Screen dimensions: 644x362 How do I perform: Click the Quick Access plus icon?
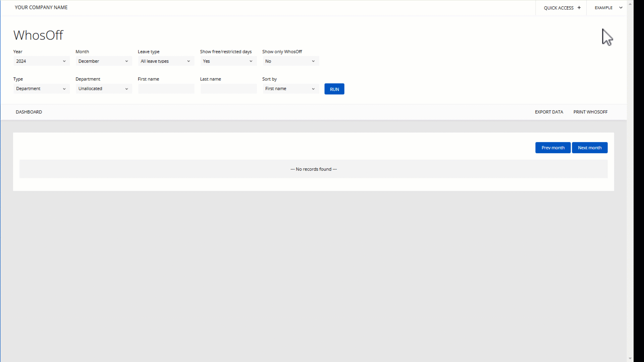(579, 8)
